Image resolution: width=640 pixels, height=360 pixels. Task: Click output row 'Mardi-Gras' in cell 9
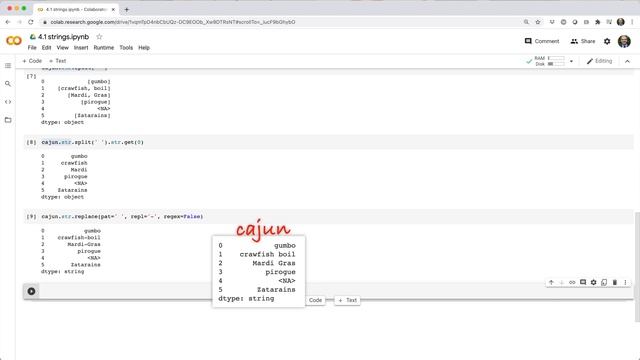84,244
